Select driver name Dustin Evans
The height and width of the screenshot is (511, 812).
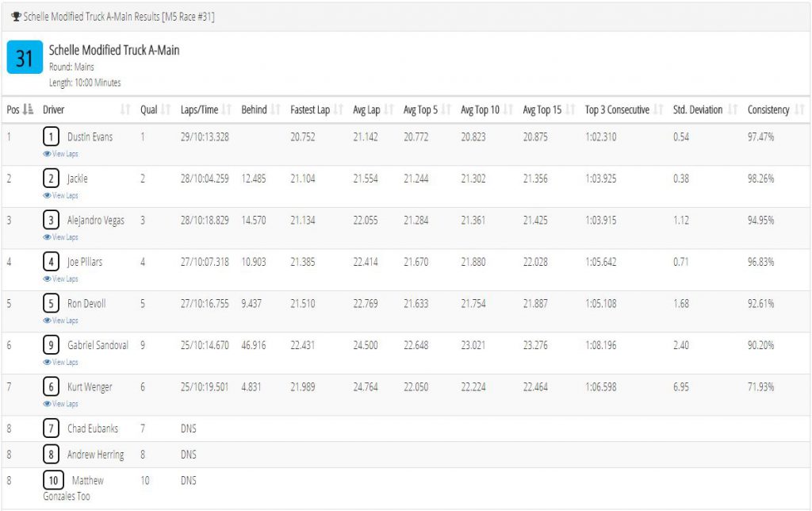pos(90,136)
